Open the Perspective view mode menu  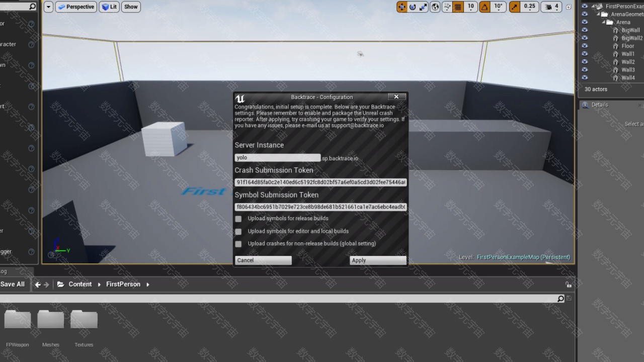tap(76, 7)
